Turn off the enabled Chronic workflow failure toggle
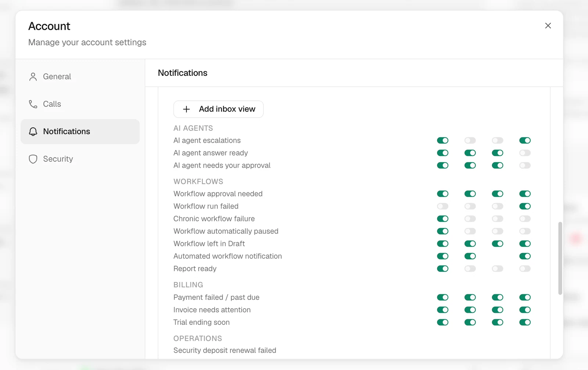The image size is (588, 370). (x=442, y=219)
